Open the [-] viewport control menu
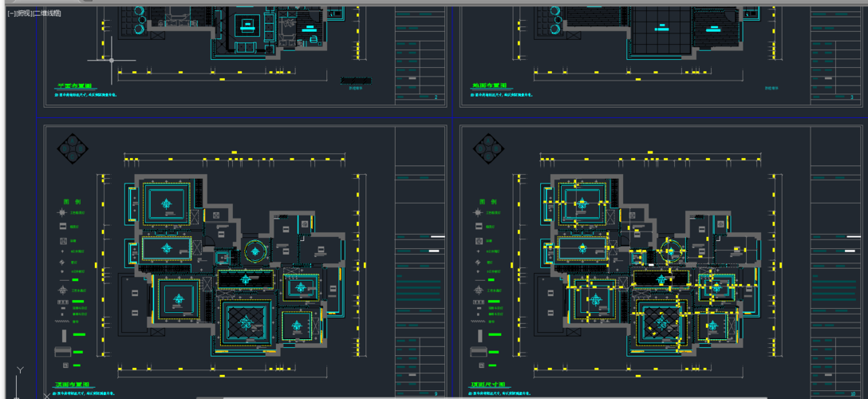The height and width of the screenshot is (399, 868). pos(10,14)
